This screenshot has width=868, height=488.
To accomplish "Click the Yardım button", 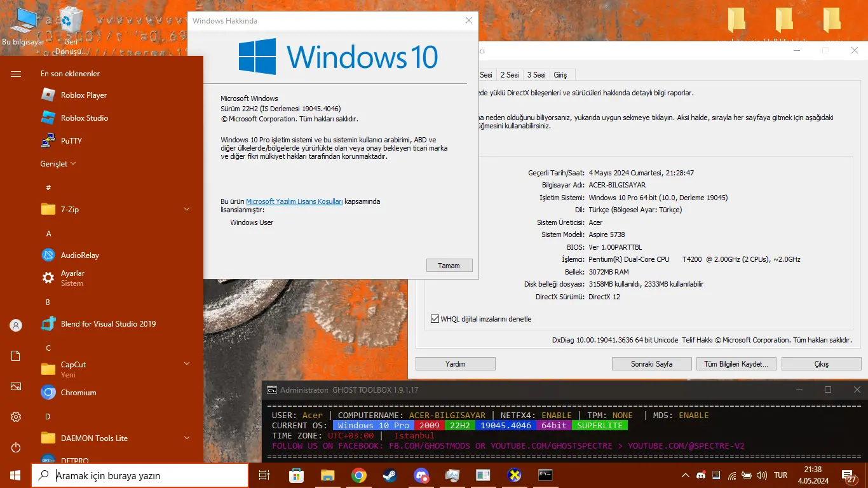I will click(456, 364).
